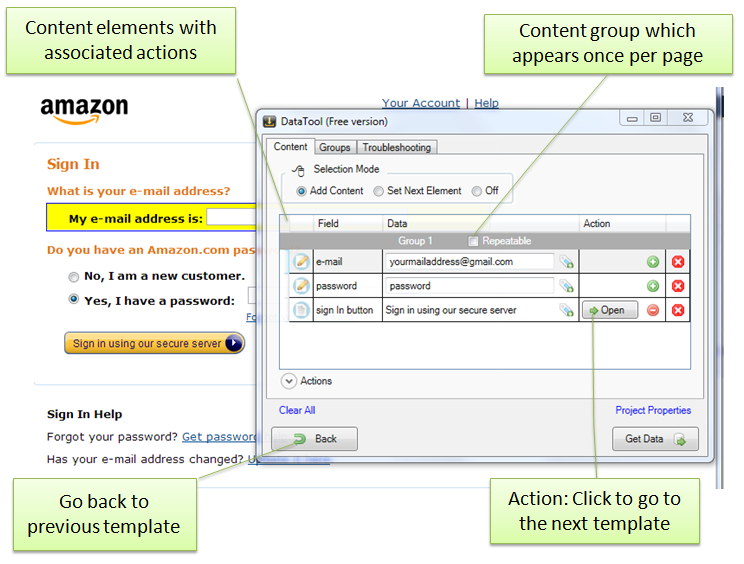Image resolution: width=744 pixels, height=564 pixels.
Task: Open the Troubleshooting tab
Action: (x=397, y=147)
